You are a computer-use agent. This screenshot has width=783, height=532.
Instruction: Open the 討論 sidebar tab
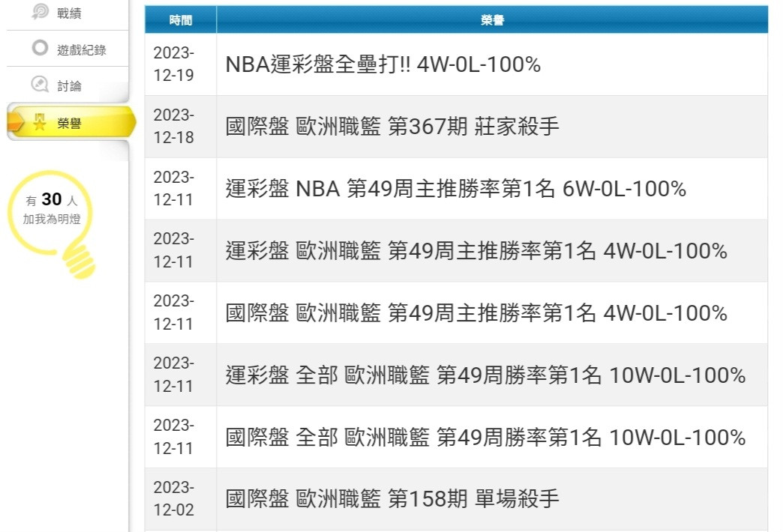[67, 85]
